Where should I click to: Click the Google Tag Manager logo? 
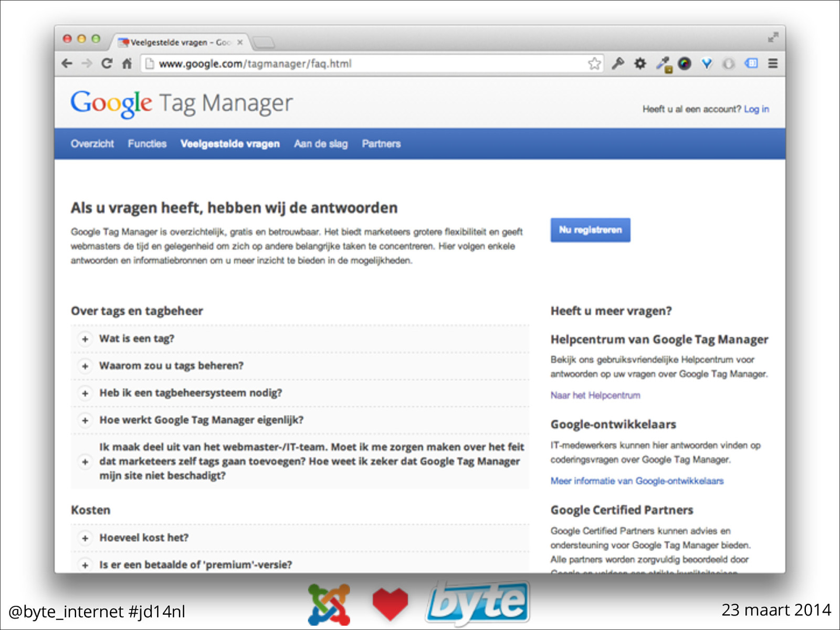pyautogui.click(x=182, y=103)
